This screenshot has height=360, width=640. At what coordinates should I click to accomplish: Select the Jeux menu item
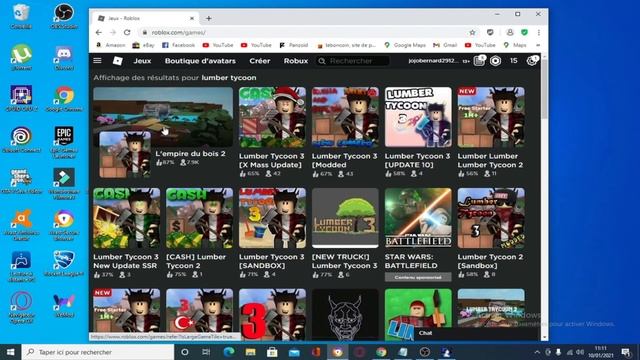(142, 61)
